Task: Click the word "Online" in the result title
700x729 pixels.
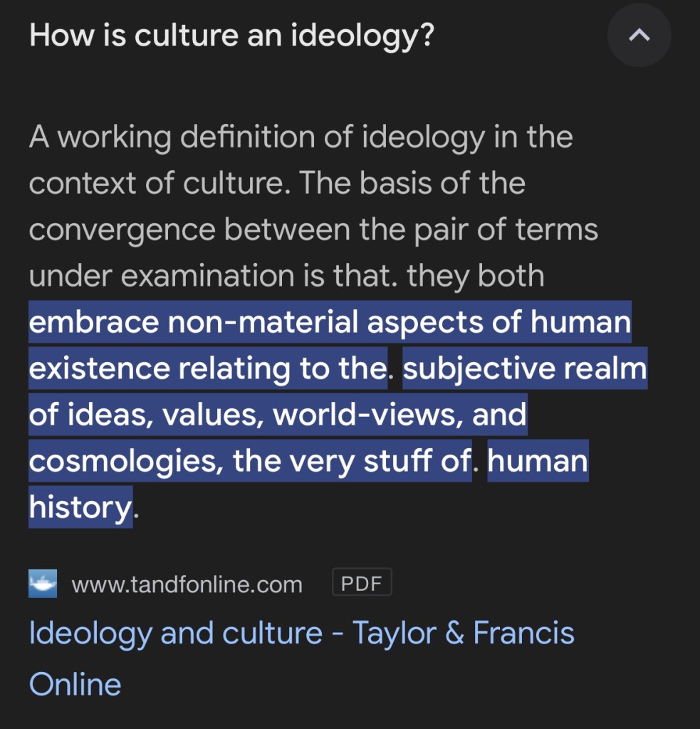Action: pos(75,684)
